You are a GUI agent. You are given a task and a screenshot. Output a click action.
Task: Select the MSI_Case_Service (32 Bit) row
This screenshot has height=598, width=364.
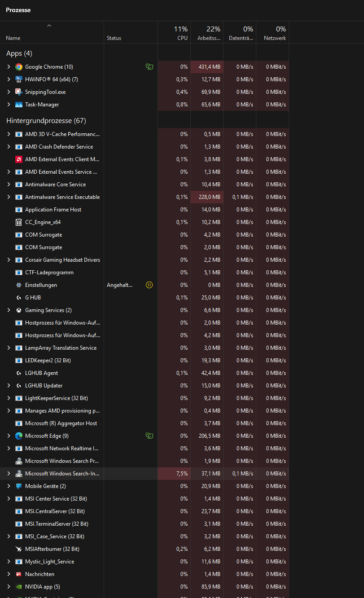145,536
